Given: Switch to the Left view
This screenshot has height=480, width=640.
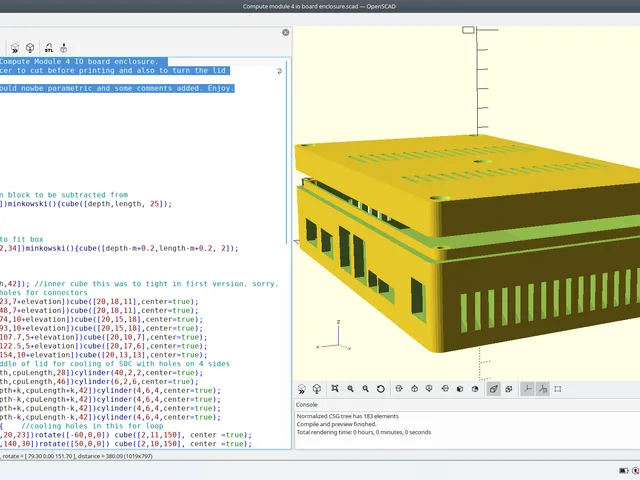Looking at the screenshot, I should pos(445,389).
